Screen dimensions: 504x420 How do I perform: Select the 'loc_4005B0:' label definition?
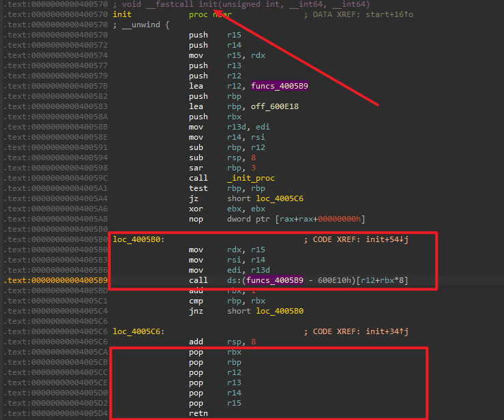pyautogui.click(x=138, y=239)
